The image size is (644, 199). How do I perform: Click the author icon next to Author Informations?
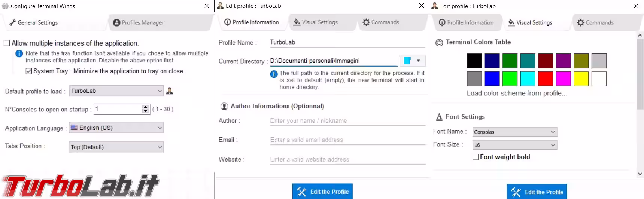click(224, 107)
